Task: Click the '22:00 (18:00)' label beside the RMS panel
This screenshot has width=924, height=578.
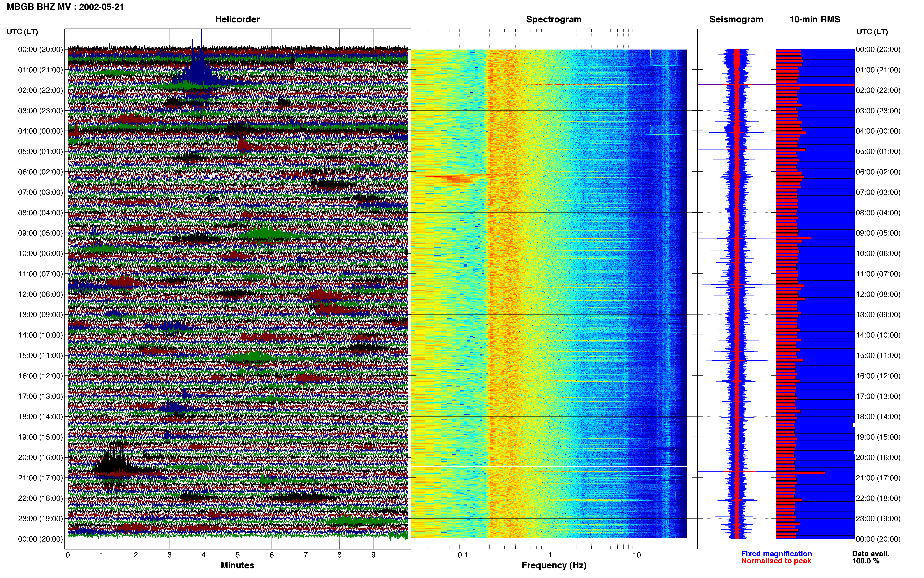Action: (x=878, y=498)
